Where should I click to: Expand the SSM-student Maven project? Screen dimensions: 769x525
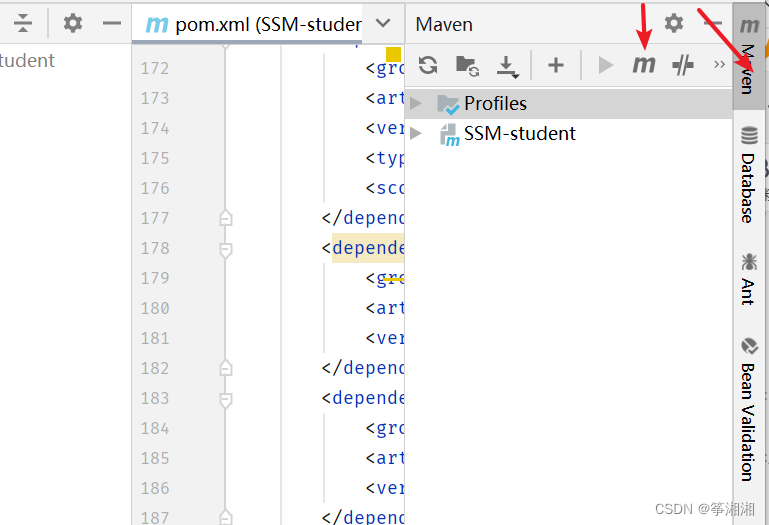(x=417, y=134)
